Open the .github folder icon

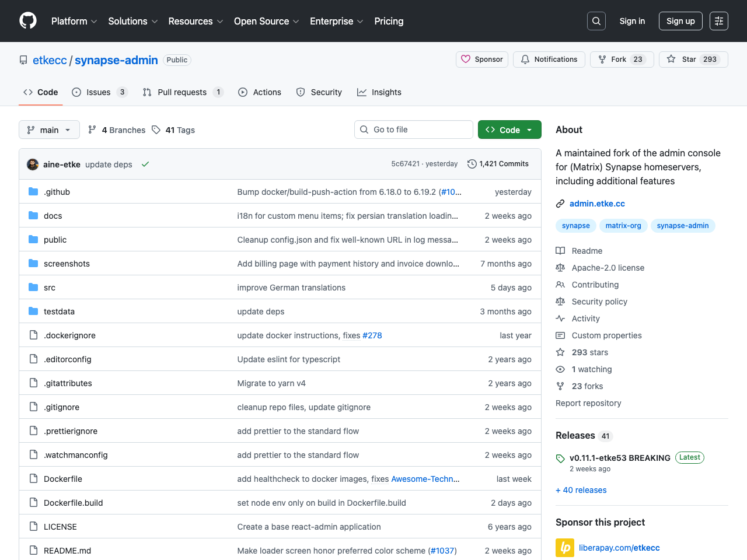coord(33,191)
